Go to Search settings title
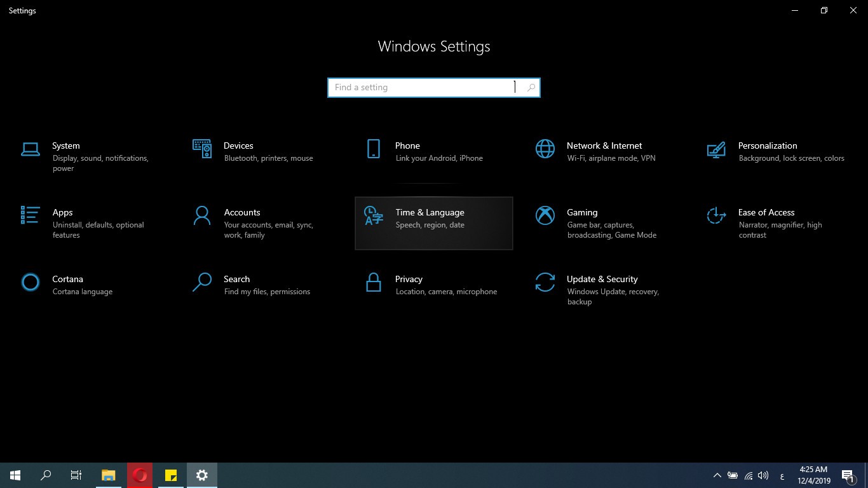The width and height of the screenshot is (868, 488). pos(236,279)
